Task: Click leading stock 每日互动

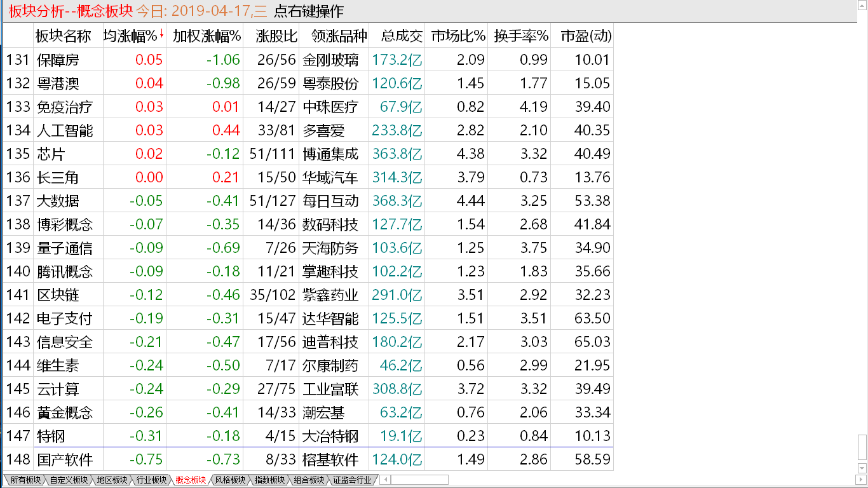Action: (x=330, y=201)
